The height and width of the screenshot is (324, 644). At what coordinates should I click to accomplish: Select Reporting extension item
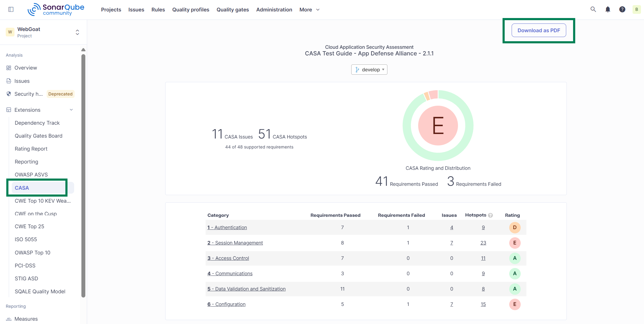pyautogui.click(x=27, y=162)
